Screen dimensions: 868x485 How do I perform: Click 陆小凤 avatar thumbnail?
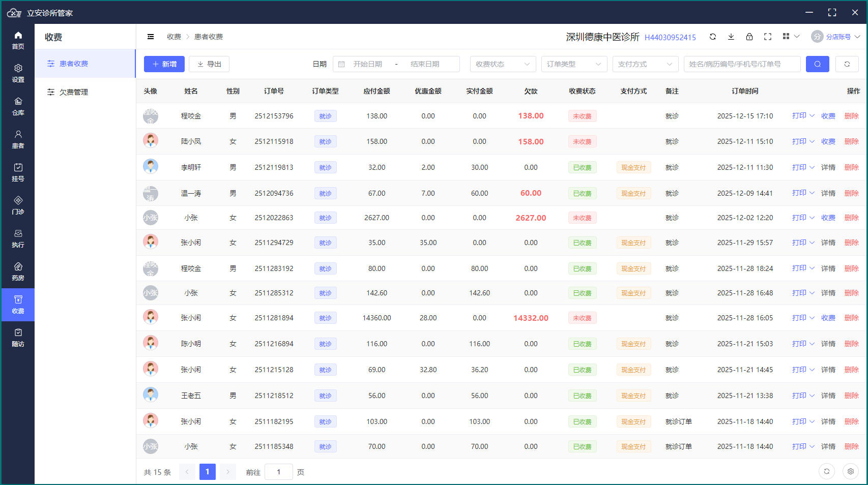[x=151, y=141]
